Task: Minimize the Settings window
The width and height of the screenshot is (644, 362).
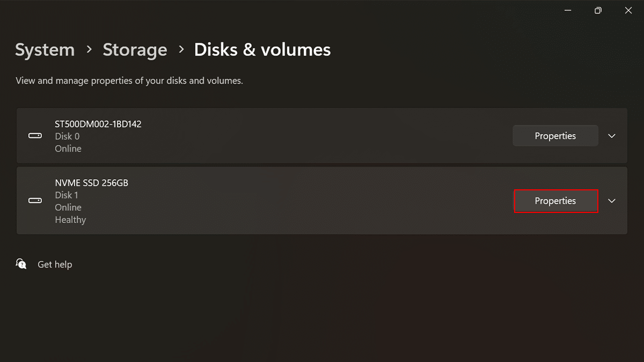Action: (x=568, y=10)
